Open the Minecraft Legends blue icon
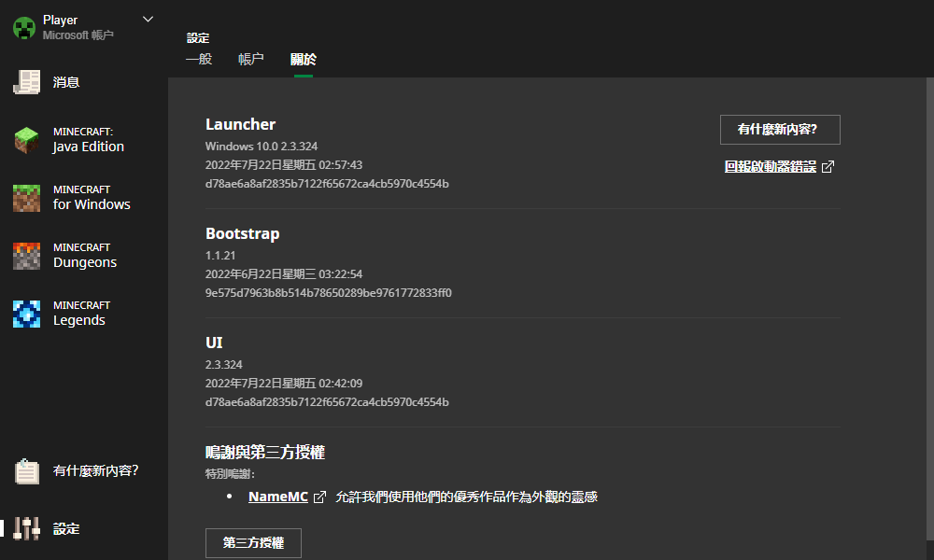 tap(27, 314)
